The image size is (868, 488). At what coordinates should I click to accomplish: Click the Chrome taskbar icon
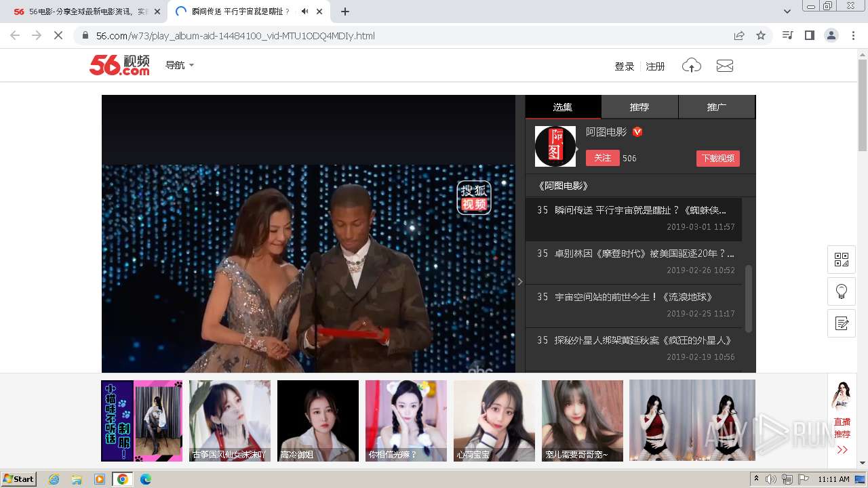(x=123, y=479)
